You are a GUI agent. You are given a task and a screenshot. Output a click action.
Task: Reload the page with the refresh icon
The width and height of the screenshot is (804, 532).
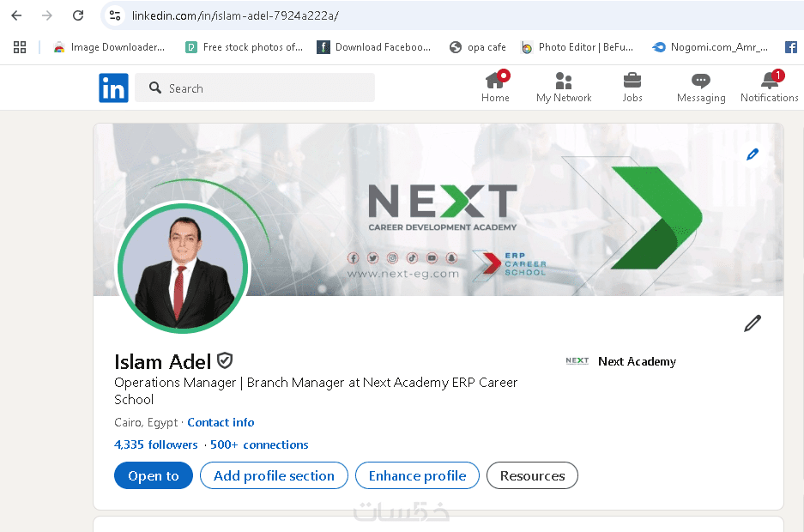pyautogui.click(x=78, y=15)
